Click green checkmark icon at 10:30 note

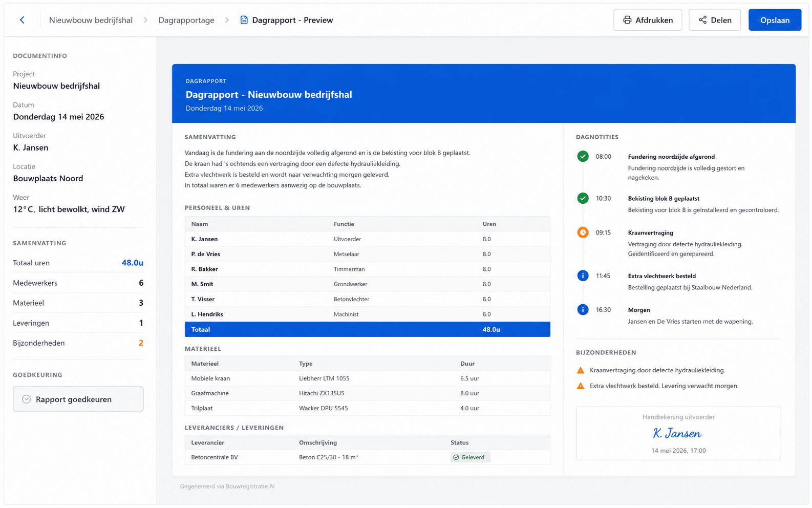coord(583,198)
